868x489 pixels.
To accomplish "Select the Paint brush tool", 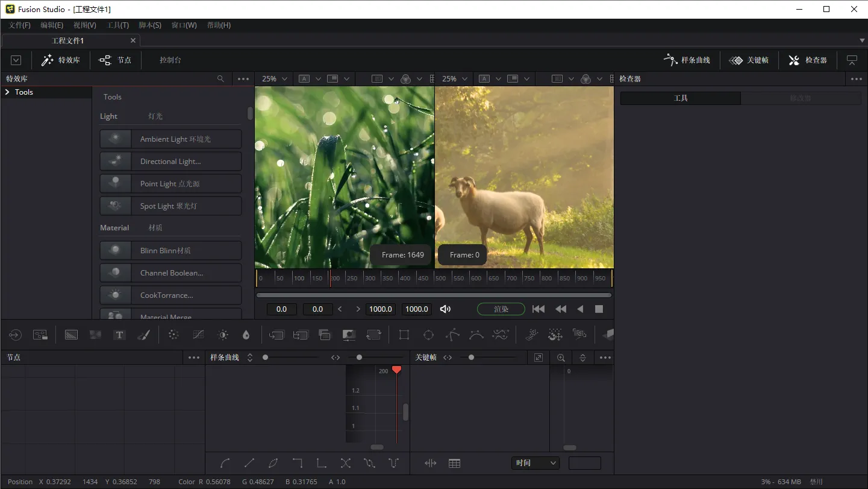I will 143,335.
